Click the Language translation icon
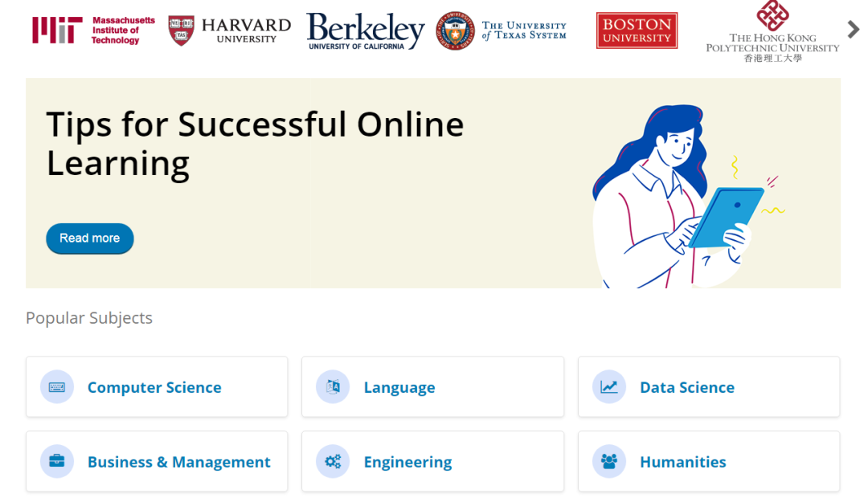This screenshot has width=868, height=502. pyautogui.click(x=333, y=387)
